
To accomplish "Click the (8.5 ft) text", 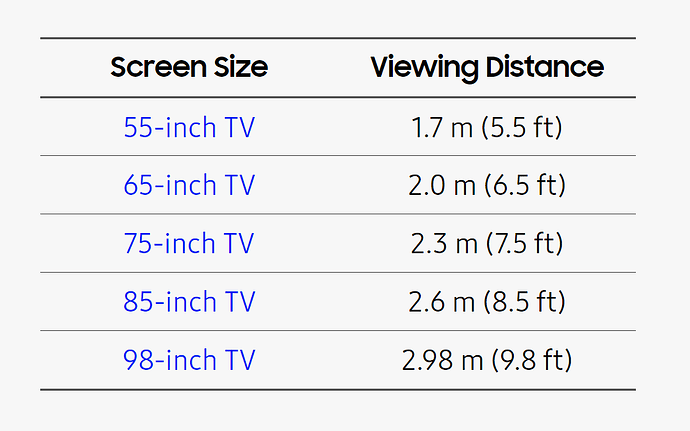I will [525, 302].
